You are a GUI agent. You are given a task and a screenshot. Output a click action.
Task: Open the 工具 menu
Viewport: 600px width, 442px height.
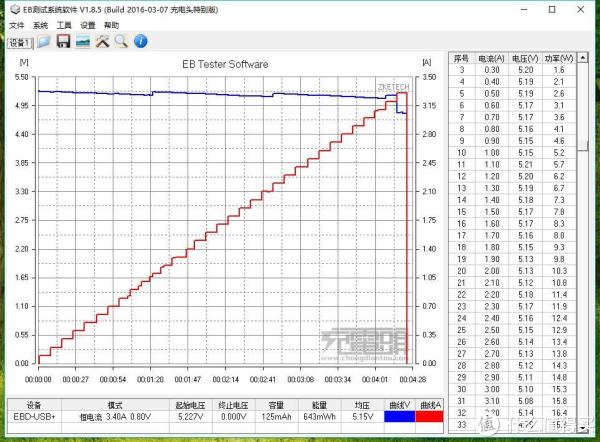pos(64,24)
